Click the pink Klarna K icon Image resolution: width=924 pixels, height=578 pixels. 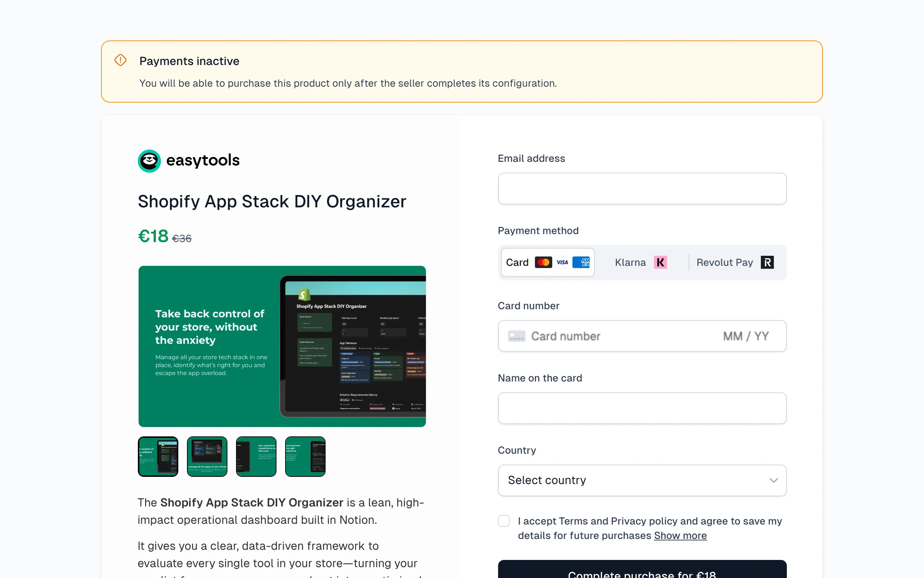point(660,262)
